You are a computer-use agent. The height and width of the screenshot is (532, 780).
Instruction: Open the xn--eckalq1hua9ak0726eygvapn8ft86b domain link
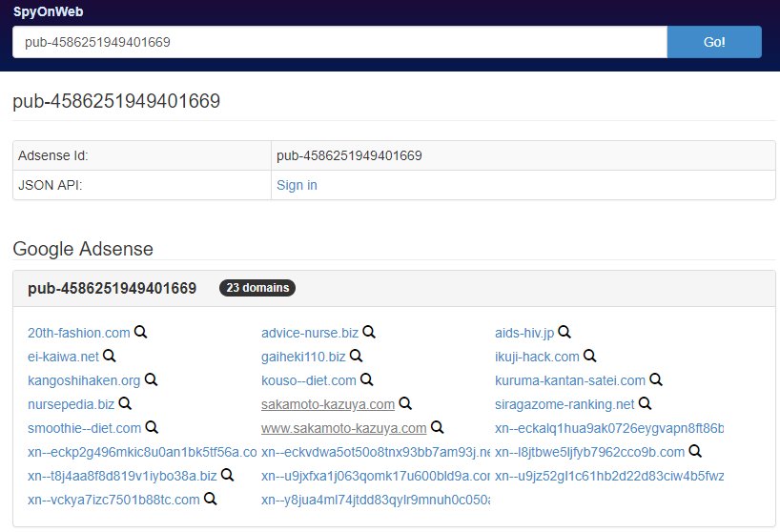(609, 428)
